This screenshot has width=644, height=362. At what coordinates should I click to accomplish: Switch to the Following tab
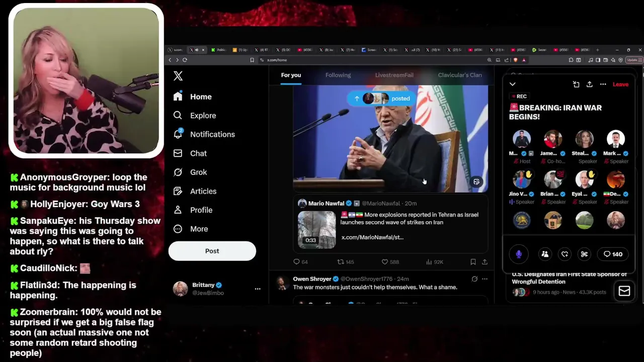(x=338, y=75)
